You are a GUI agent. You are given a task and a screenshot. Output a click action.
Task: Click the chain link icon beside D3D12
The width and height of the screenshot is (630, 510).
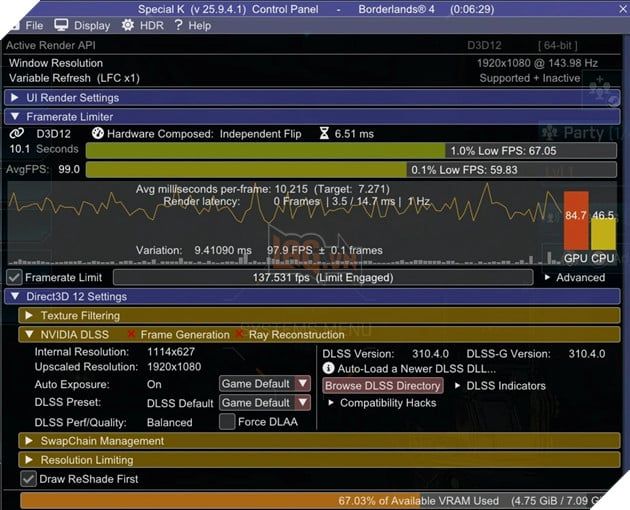[x=17, y=133]
